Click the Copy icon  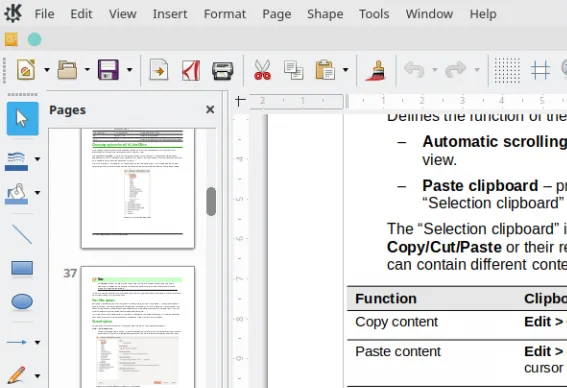pyautogui.click(x=293, y=70)
